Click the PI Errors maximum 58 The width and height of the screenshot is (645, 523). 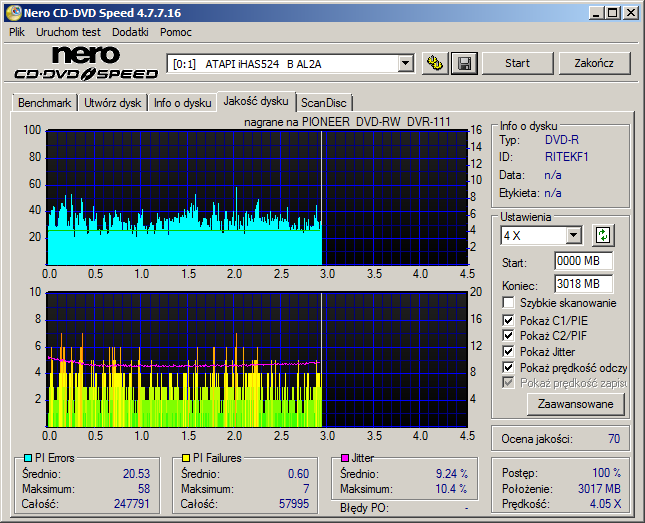(x=144, y=489)
